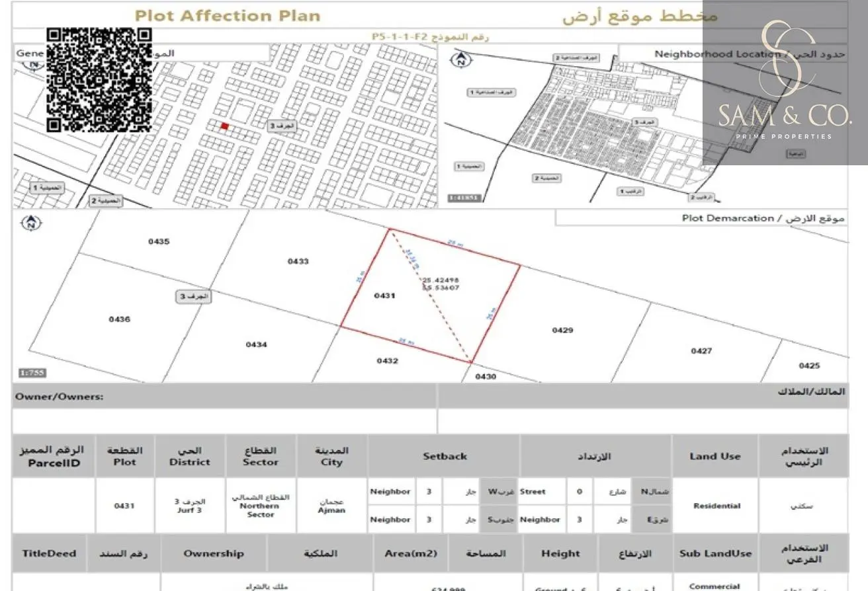868x591 pixels.
Task: Click the plot value 0431 in the table
Action: click(124, 506)
